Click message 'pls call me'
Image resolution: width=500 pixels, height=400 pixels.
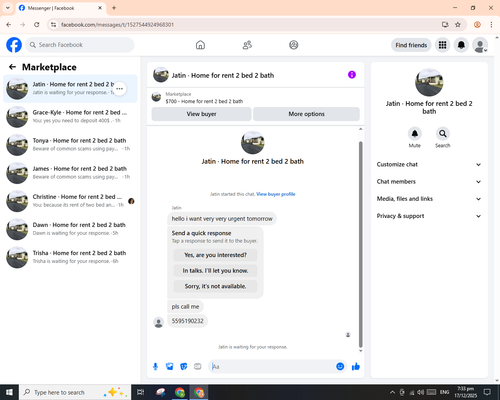(185, 307)
